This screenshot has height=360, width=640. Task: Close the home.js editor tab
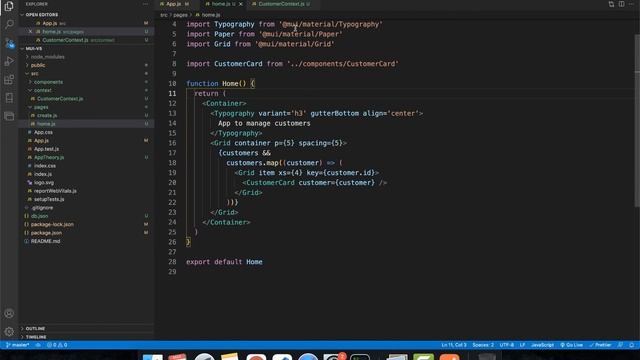(x=240, y=4)
